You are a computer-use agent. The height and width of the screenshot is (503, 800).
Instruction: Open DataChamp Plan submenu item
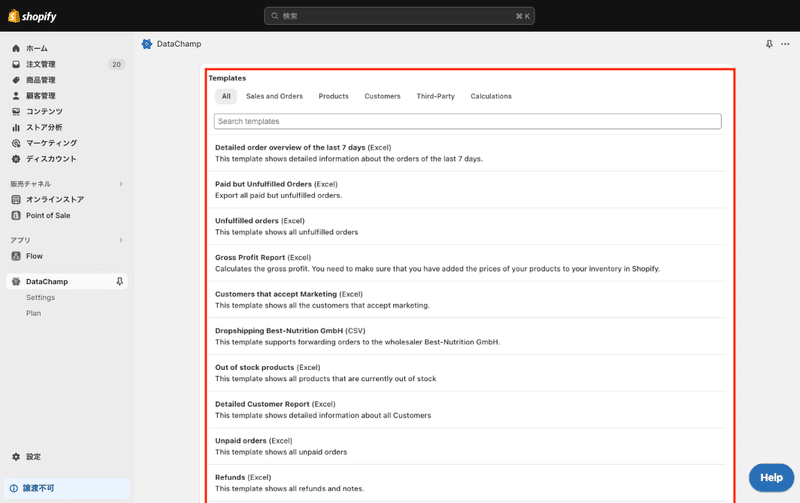[x=34, y=313]
